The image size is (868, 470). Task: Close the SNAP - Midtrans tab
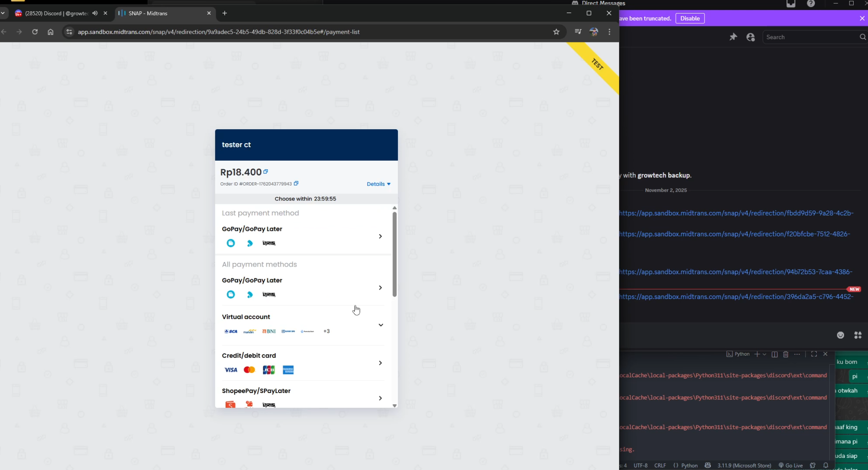[x=209, y=13]
